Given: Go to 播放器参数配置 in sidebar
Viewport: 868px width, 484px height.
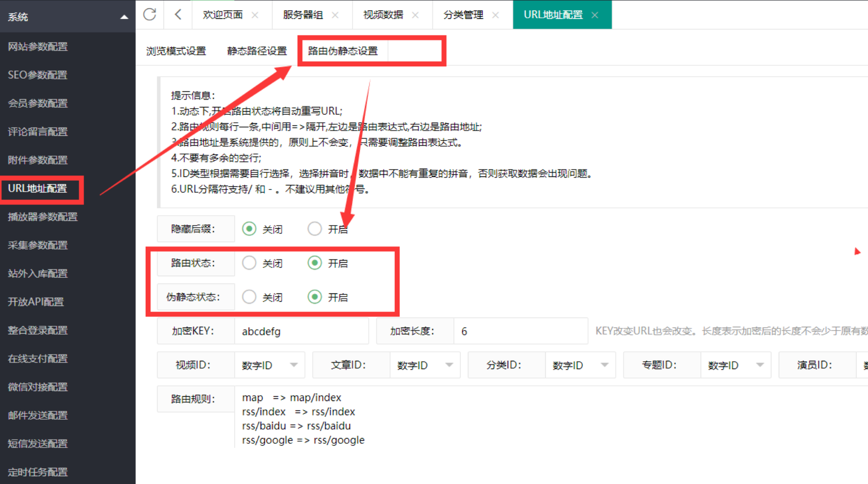Looking at the screenshot, I should (x=43, y=217).
